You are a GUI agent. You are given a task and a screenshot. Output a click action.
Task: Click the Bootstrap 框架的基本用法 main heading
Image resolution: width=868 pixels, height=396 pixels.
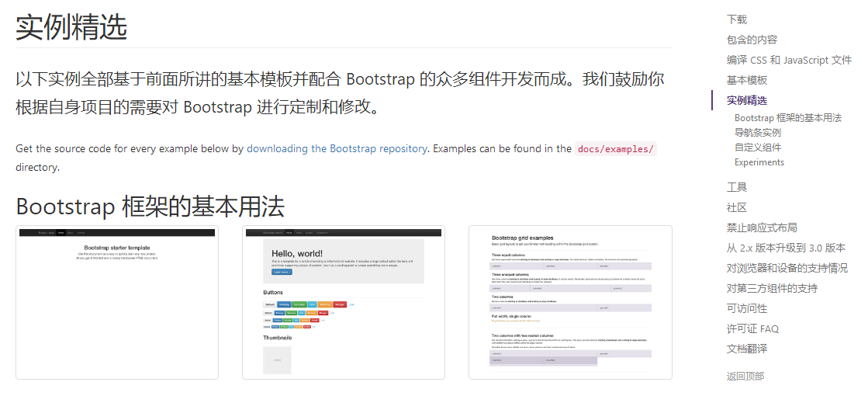click(150, 207)
